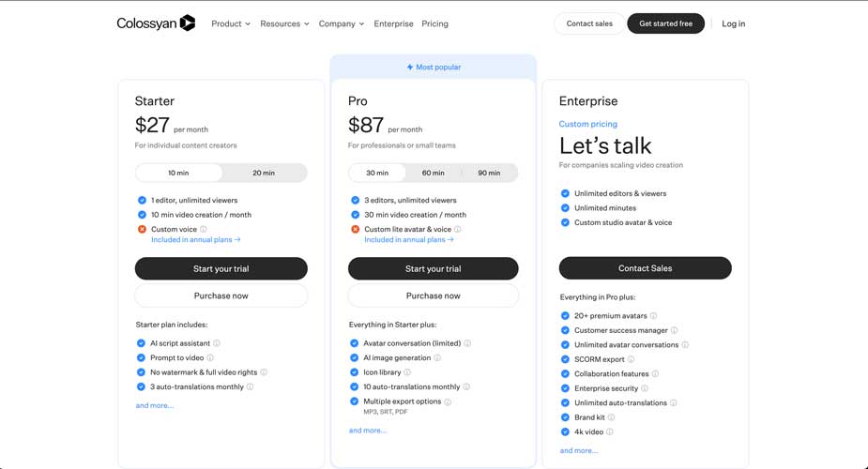Show more Enterprise features via and more...
The image size is (868, 469).
click(578, 451)
